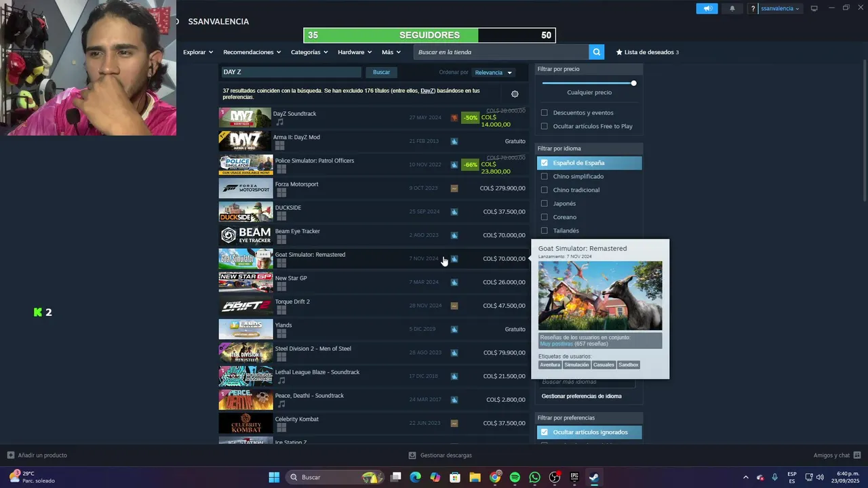868x488 pixels.
Task: Open Microsoft Store from the taskbar
Action: click(455, 477)
